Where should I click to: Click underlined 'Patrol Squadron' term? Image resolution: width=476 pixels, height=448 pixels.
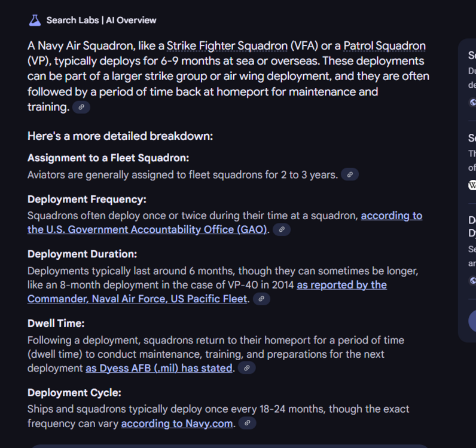[x=385, y=45]
